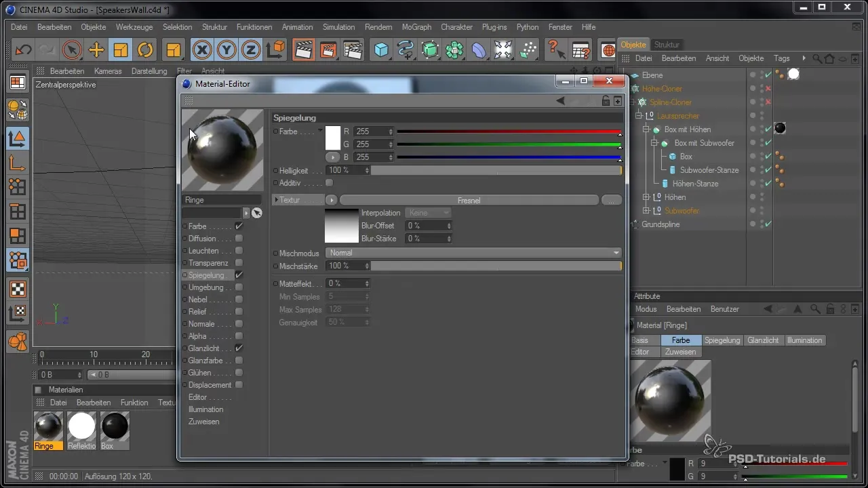868x488 pixels.
Task: Disable the Spiegelung channel checkbox
Action: (239, 275)
